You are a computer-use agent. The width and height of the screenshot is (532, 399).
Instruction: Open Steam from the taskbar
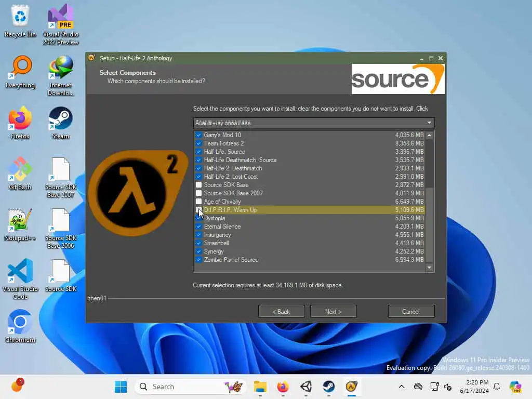point(328,387)
